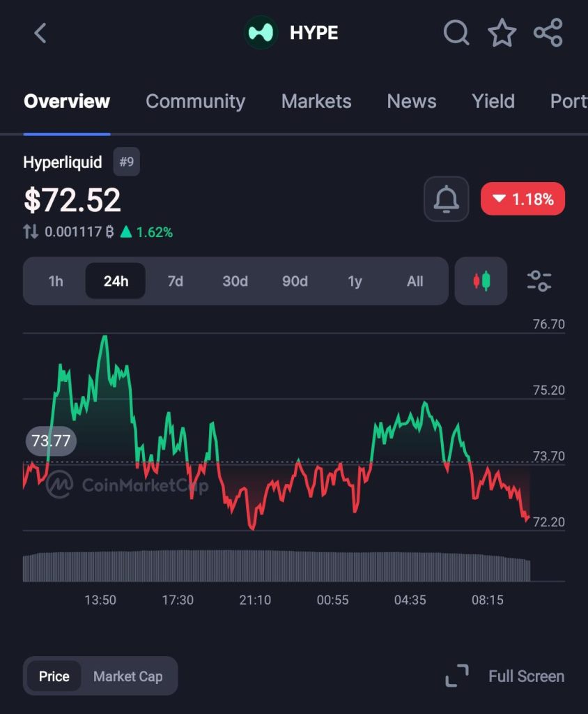Tap the red 1.18% change badge
This screenshot has width=588, height=714.
coord(523,199)
